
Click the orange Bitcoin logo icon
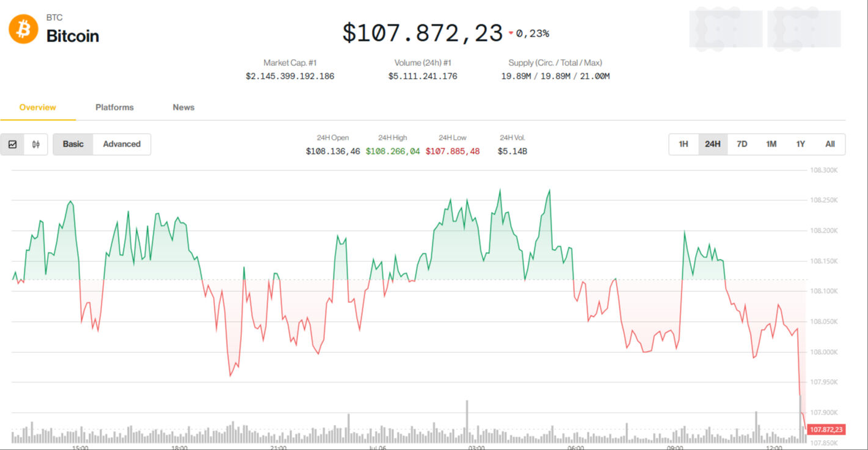pos(23,29)
